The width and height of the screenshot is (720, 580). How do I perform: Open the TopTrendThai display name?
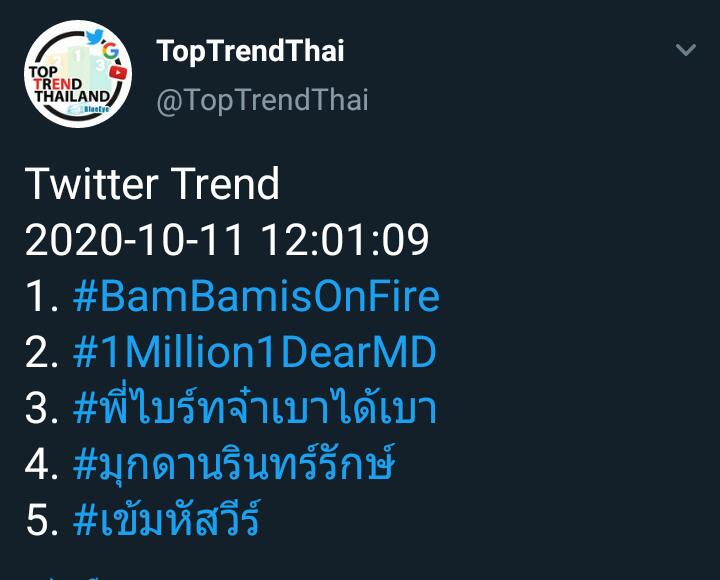tap(250, 52)
